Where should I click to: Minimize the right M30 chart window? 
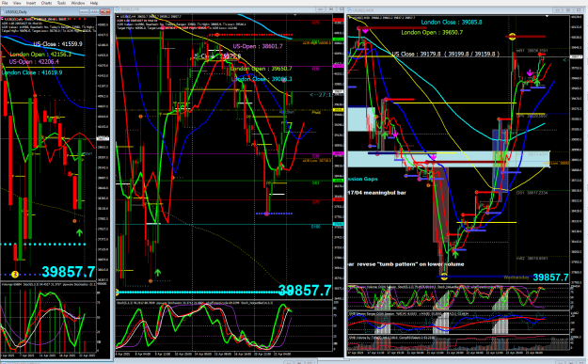click(558, 9)
